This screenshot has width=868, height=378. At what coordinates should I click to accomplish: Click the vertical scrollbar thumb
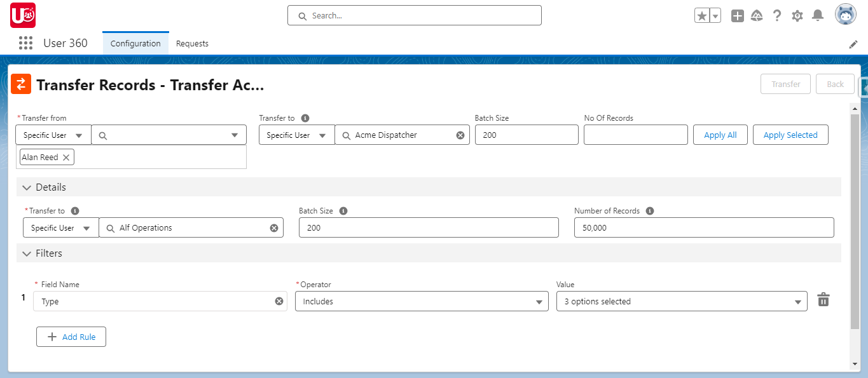(855, 221)
